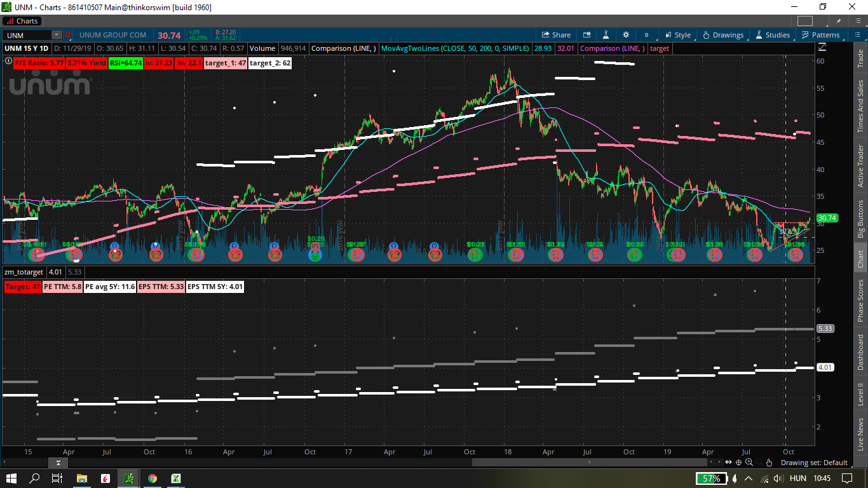Open Task View on taskbar
The width and height of the screenshot is (868, 488).
point(57,478)
